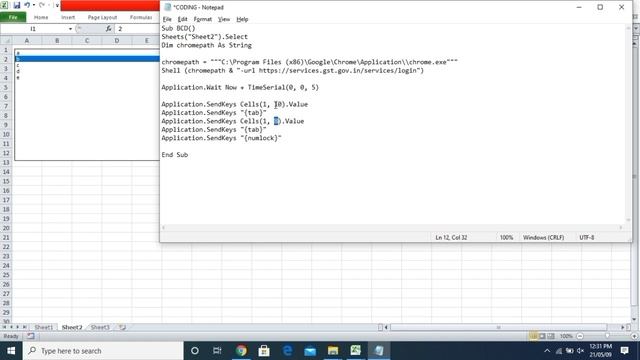Click the Notepad title bar document icon

pos(167,7)
